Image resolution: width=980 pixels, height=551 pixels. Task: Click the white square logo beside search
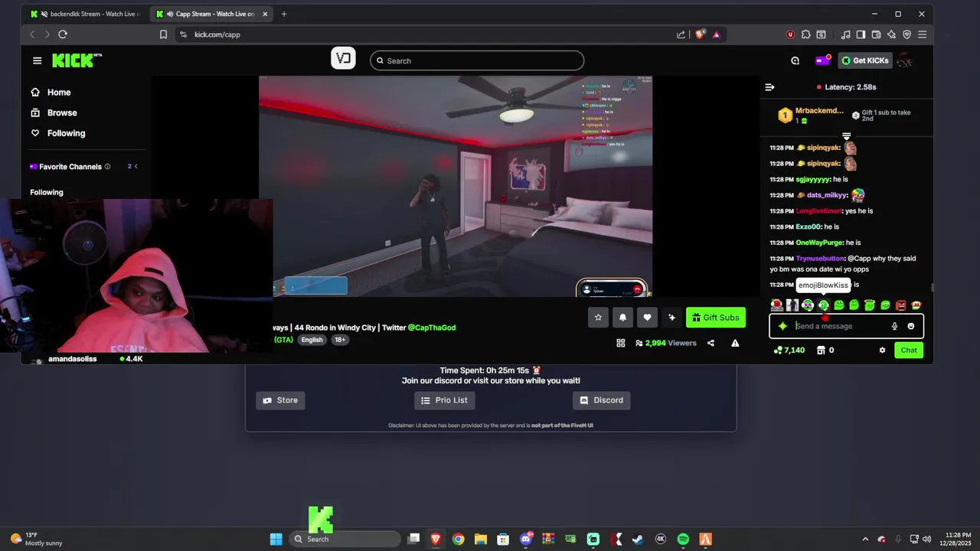[343, 58]
